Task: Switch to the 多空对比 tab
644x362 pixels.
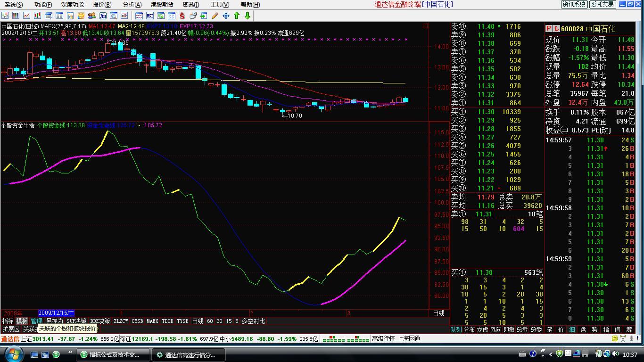Action: (253, 321)
